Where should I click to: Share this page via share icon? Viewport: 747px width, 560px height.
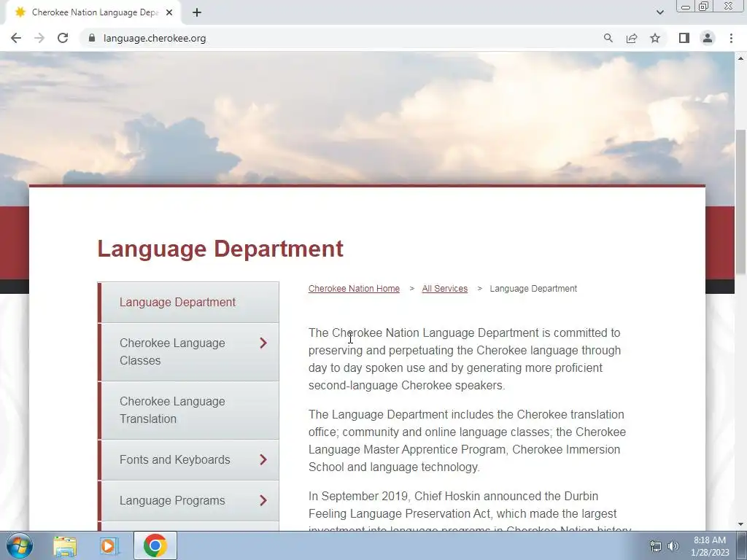pos(632,38)
